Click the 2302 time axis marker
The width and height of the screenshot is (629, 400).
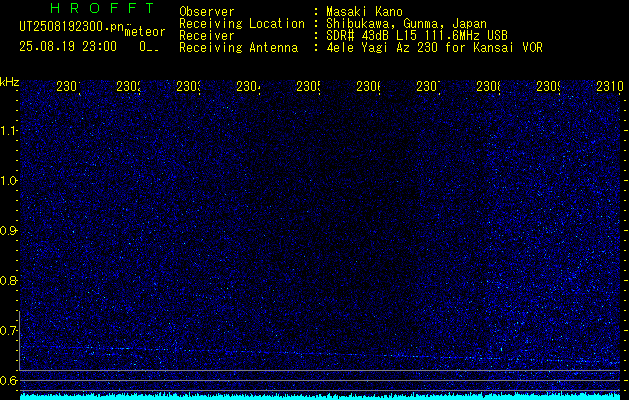pyautogui.click(x=128, y=86)
